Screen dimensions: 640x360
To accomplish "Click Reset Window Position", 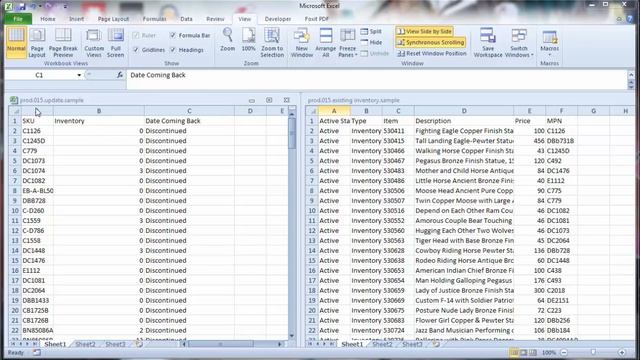I will pos(431,53).
